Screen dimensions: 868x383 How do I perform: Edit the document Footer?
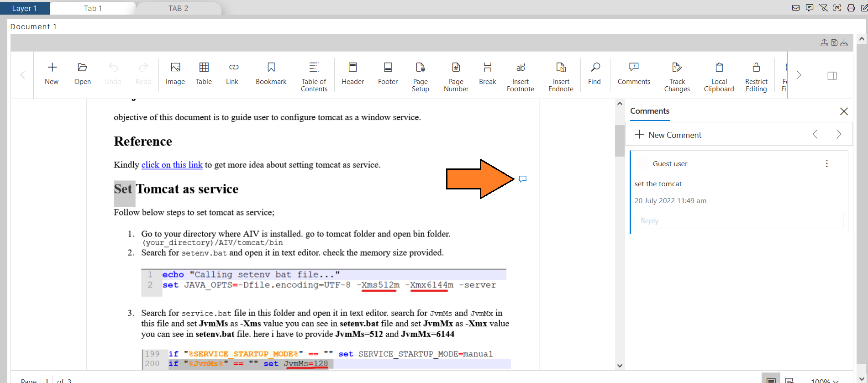pos(388,74)
